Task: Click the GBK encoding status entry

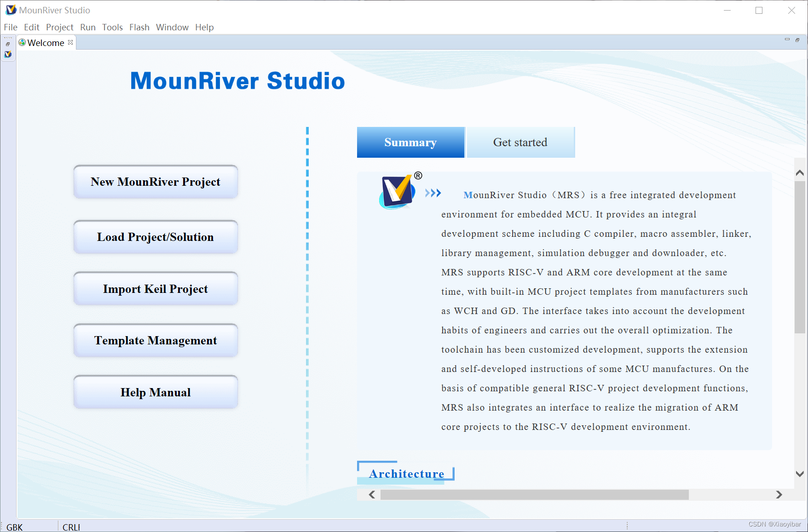Action: point(15,527)
